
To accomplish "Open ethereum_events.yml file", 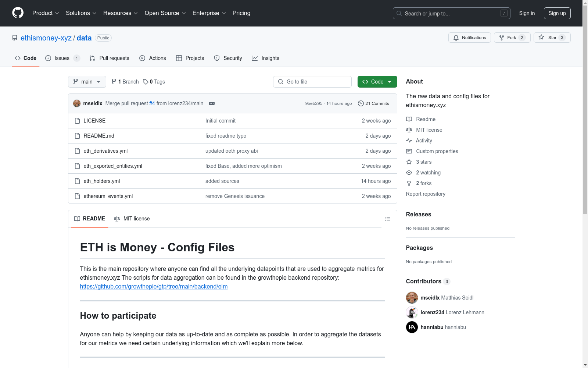I will coord(108,196).
